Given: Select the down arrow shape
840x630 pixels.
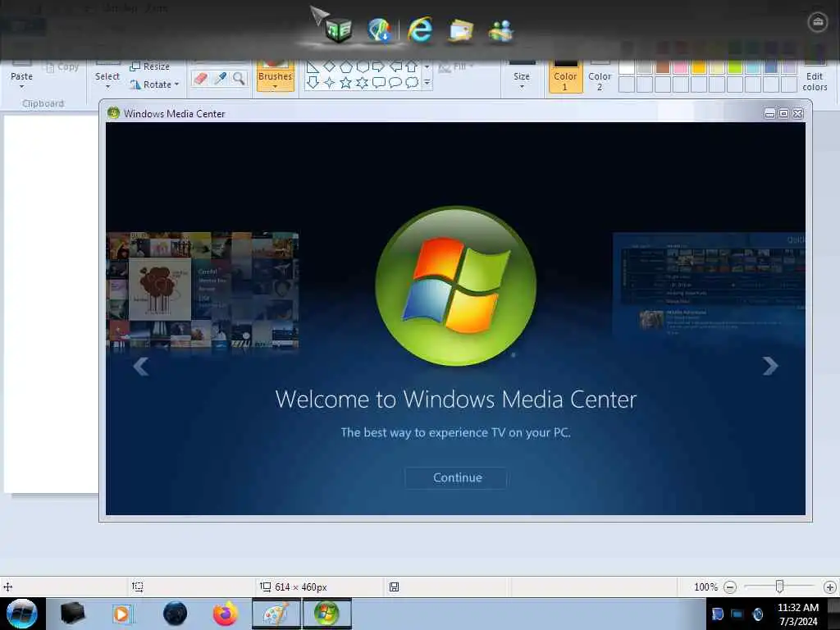Looking at the screenshot, I should pos(313,83).
